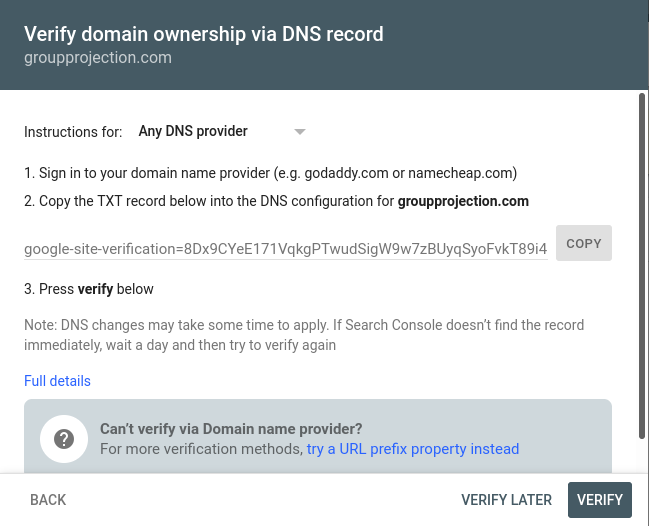Screen dimensions: 649x526
Task: Click the groupprojection.com subtitle in header
Action: (98, 58)
